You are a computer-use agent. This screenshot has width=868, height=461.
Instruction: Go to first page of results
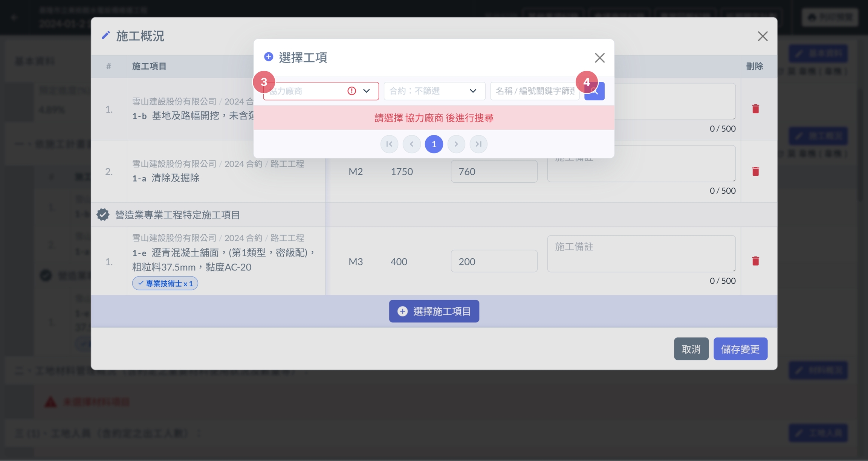(x=389, y=144)
